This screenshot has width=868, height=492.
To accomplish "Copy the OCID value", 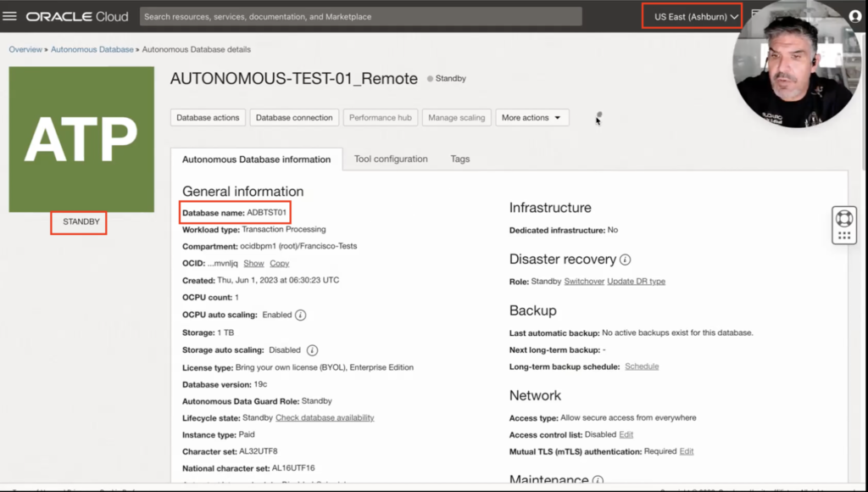I will (x=279, y=264).
